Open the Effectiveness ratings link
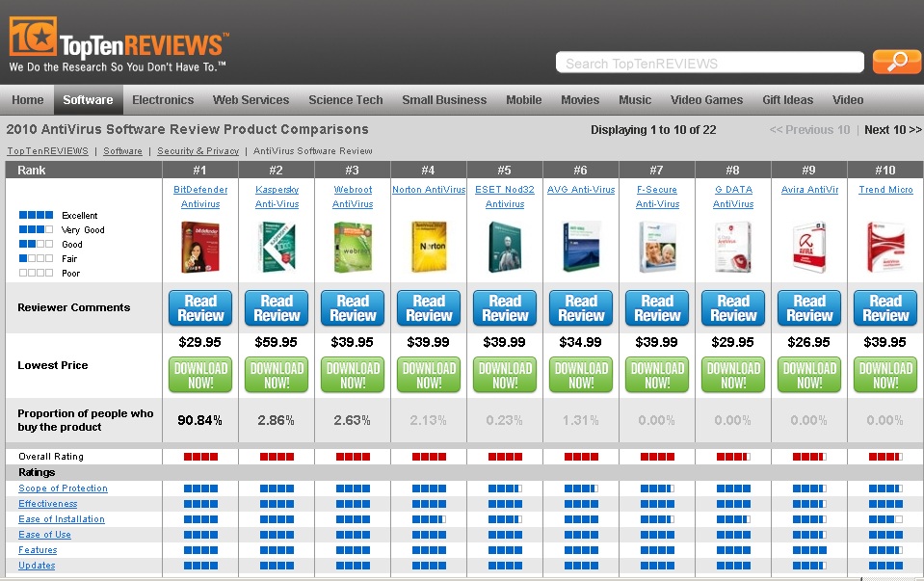924x581 pixels. [47, 503]
